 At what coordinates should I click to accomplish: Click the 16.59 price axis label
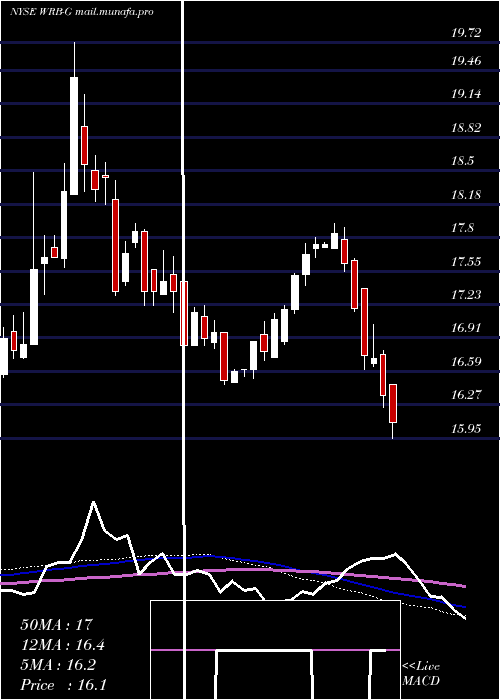tap(466, 362)
